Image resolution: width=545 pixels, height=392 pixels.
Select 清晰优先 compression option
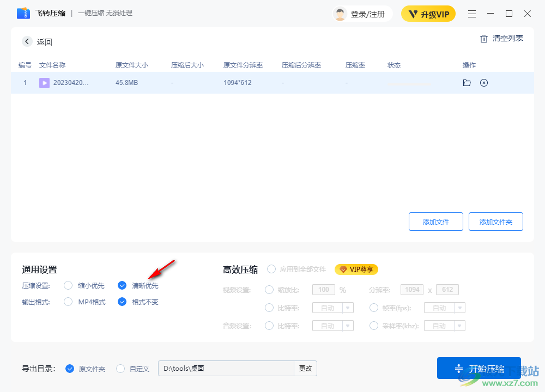click(x=122, y=285)
